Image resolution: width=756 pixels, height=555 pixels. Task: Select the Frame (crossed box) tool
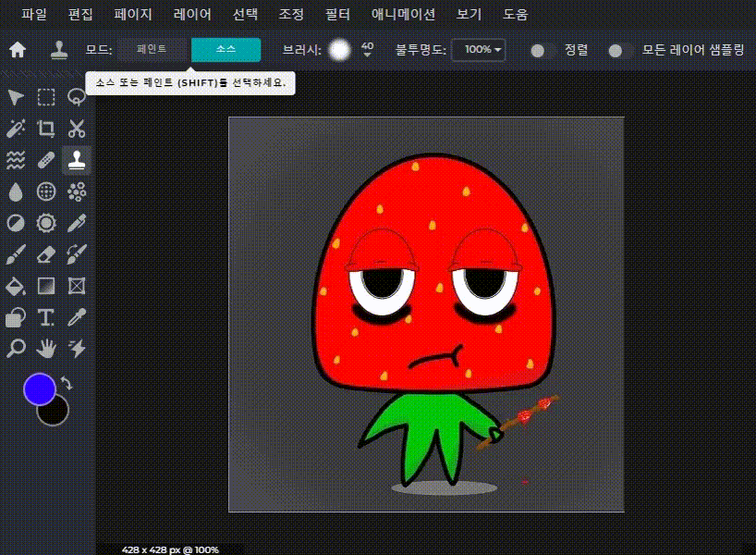77,286
